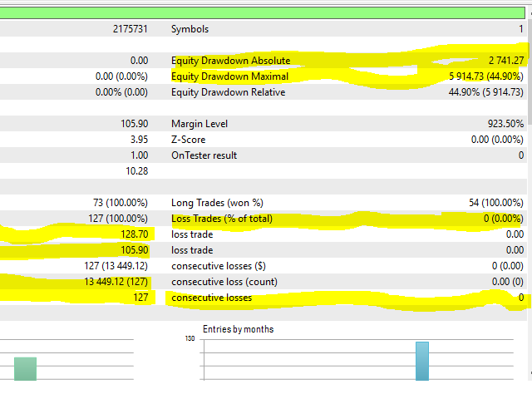Click the blue bar in Entries by months chart
This screenshot has width=532, height=399.
422,361
